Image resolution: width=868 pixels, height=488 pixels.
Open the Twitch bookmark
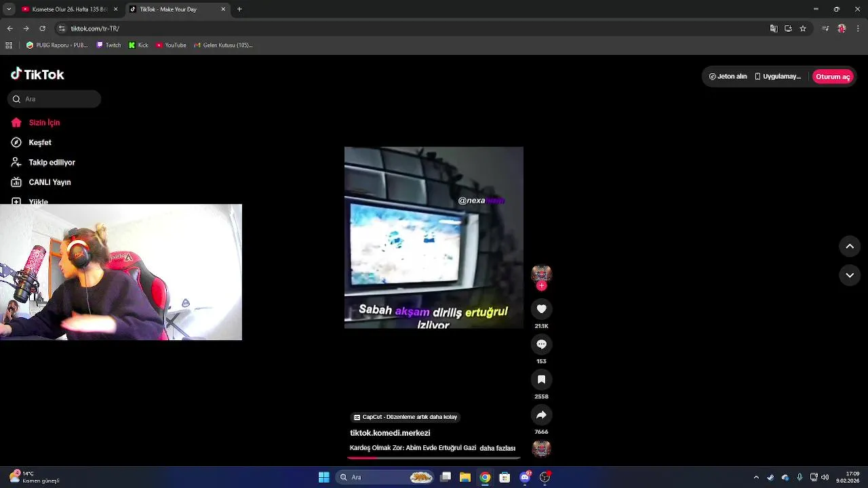[x=108, y=45]
